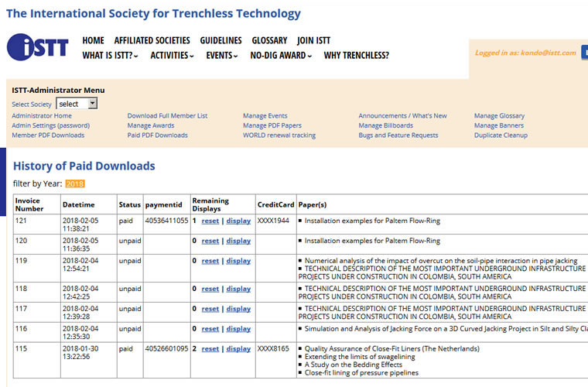
Task: Click the logged-in email kondo@istt.com text
Action: tap(549, 53)
